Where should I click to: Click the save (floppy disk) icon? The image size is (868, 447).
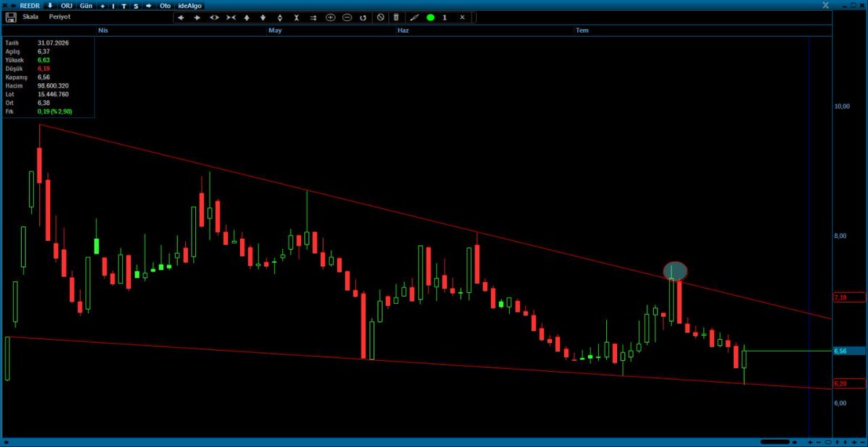click(10, 17)
